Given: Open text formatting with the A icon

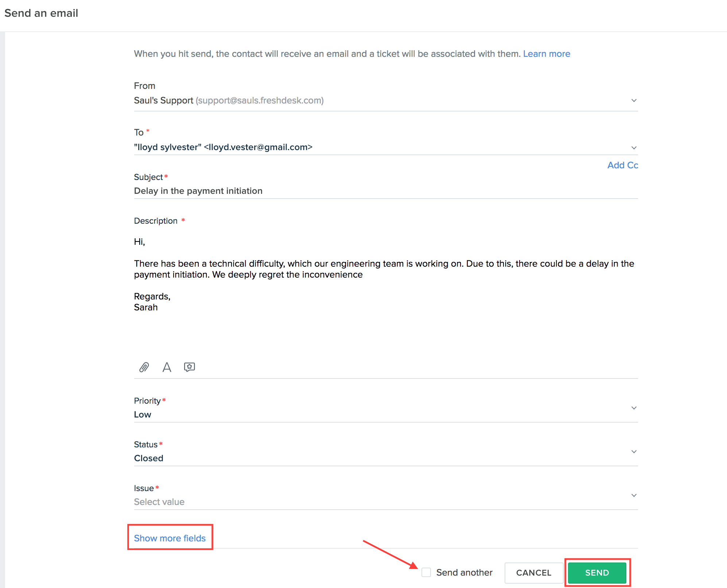Looking at the screenshot, I should click(x=167, y=367).
